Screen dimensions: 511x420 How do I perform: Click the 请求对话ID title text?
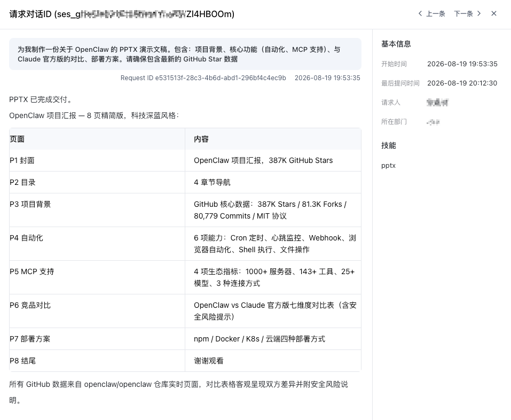pyautogui.click(x=122, y=14)
